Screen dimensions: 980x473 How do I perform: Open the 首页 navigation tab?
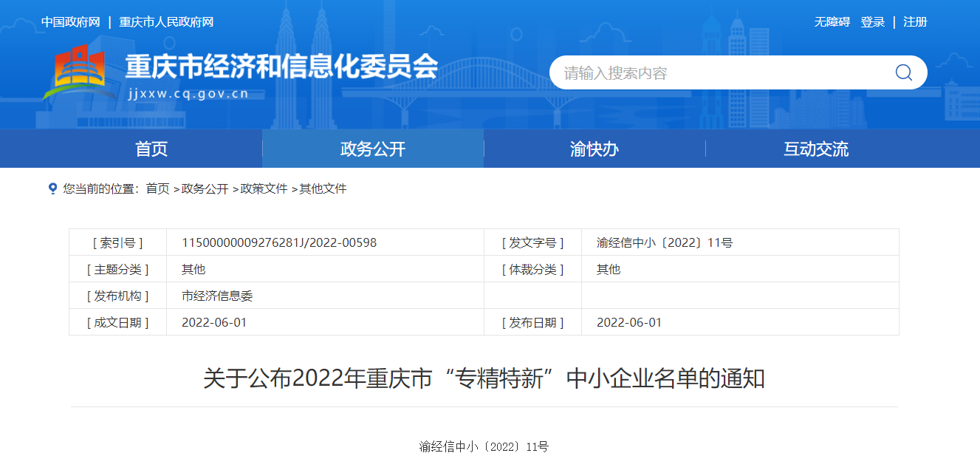point(151,149)
